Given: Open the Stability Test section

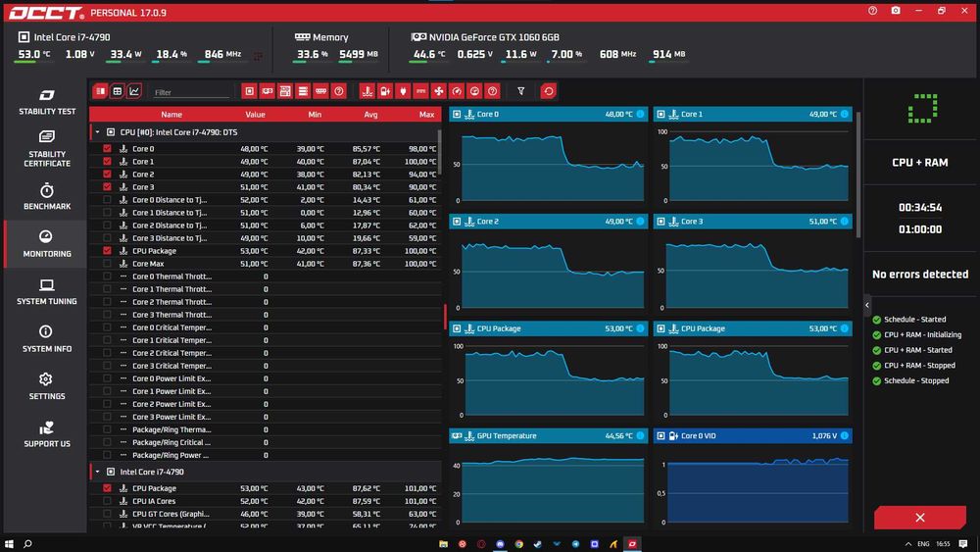Looking at the screenshot, I should tap(47, 102).
